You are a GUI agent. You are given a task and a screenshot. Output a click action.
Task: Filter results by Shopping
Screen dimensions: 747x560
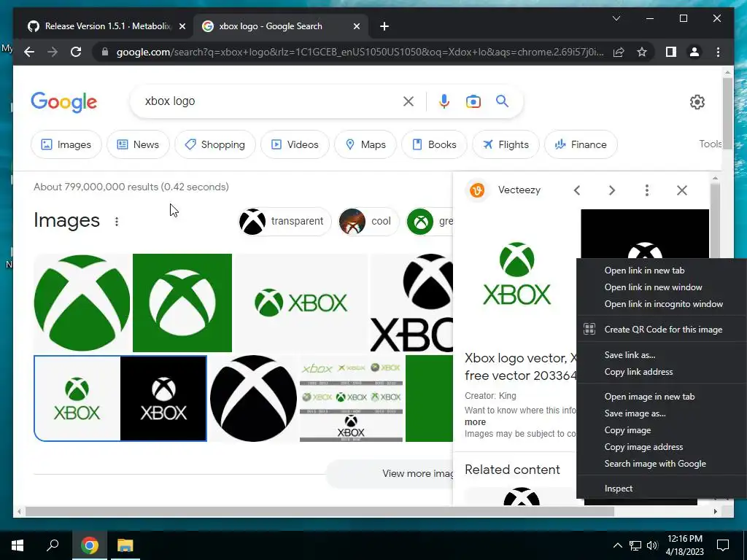215,144
